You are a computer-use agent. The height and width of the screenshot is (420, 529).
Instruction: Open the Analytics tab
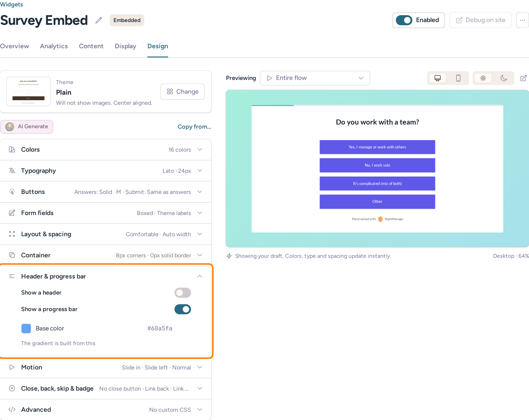54,46
